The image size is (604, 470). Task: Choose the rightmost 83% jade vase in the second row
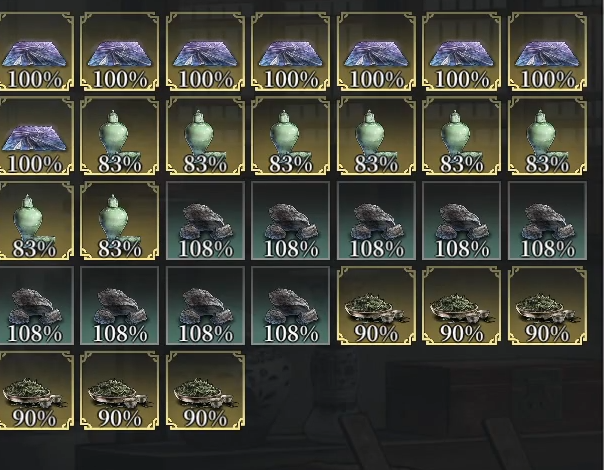coord(547,136)
